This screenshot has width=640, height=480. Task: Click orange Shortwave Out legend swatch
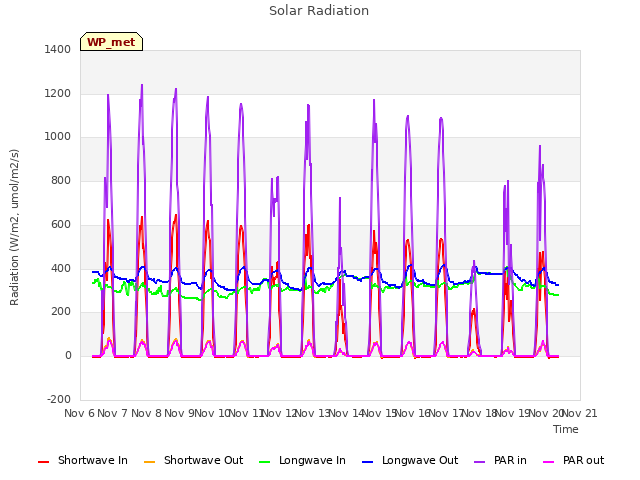click(x=149, y=462)
